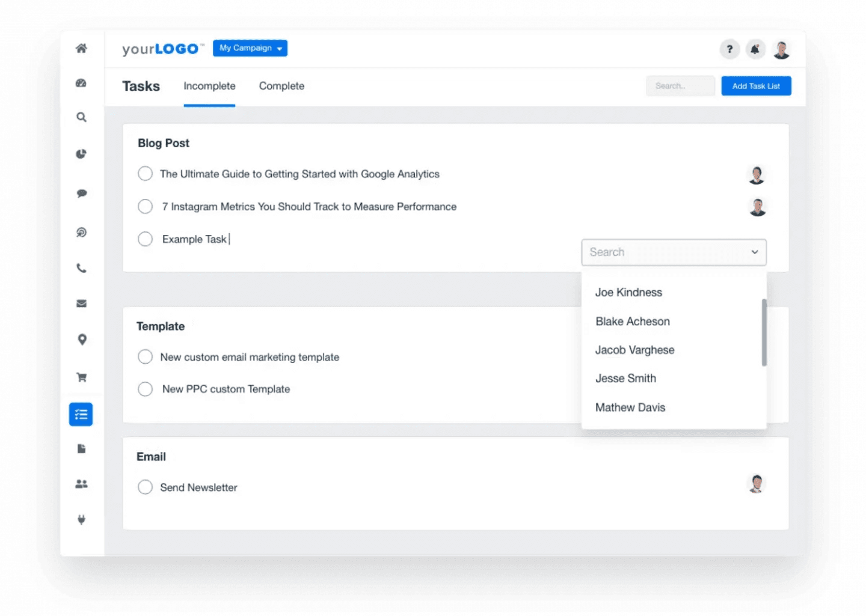
Task: Check off the Send Newsletter task
Action: click(x=145, y=487)
